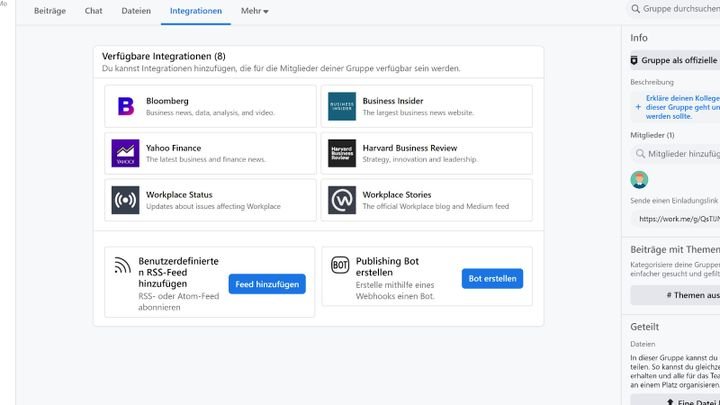Open the Workplace Status broadcast icon
The width and height of the screenshot is (720, 405).
pyautogui.click(x=125, y=200)
